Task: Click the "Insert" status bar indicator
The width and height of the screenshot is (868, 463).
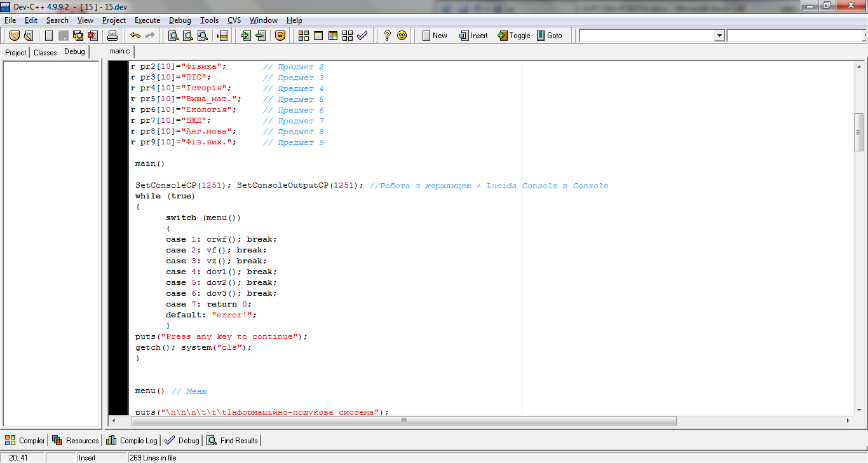Action: click(x=87, y=457)
